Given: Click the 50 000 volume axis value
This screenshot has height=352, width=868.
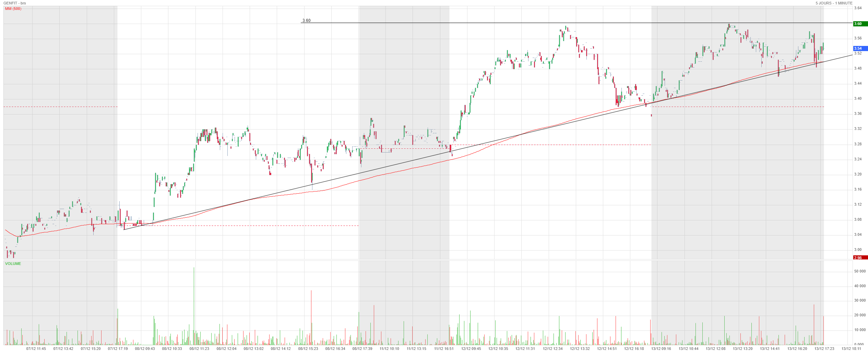Looking at the screenshot, I should click(860, 271).
